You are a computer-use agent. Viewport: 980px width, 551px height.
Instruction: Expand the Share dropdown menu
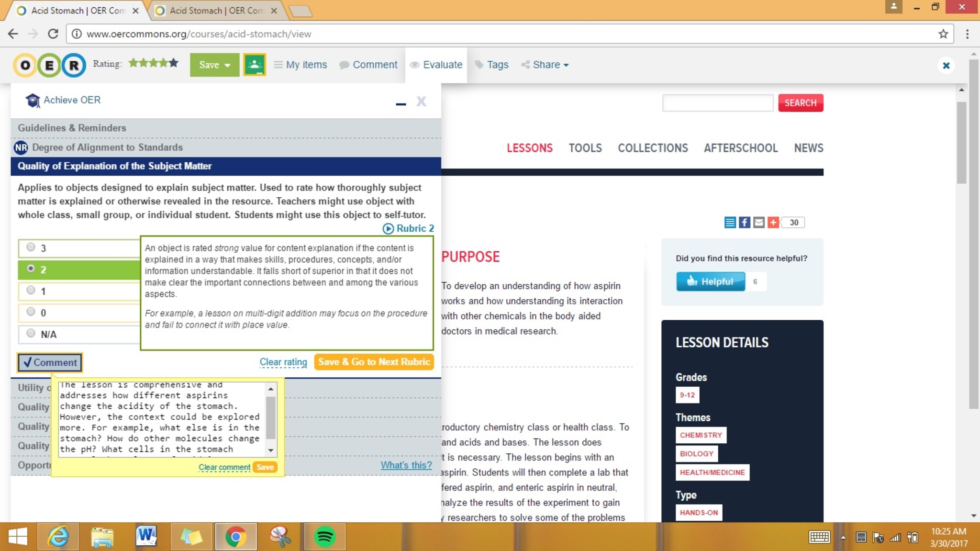[x=546, y=65]
